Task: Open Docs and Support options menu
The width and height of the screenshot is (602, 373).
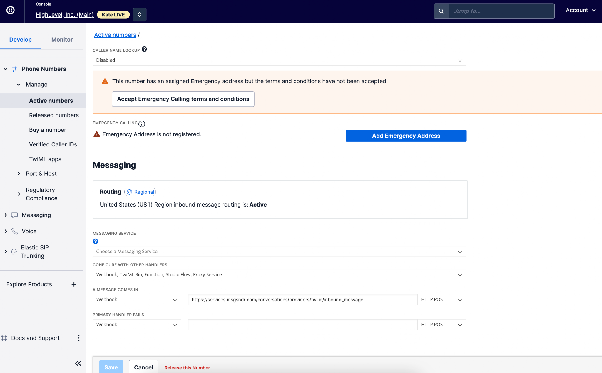Action: [78, 338]
